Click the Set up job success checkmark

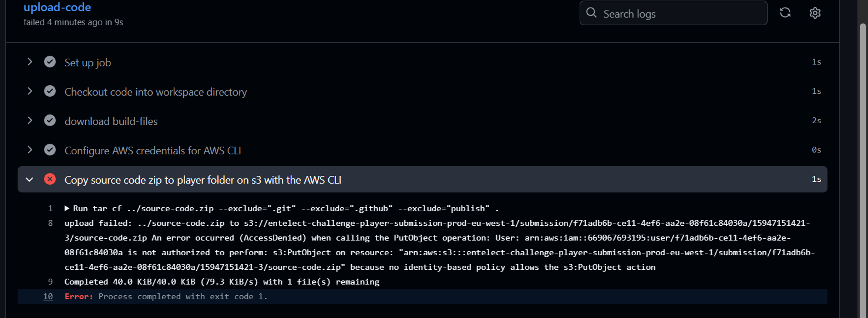(x=50, y=62)
